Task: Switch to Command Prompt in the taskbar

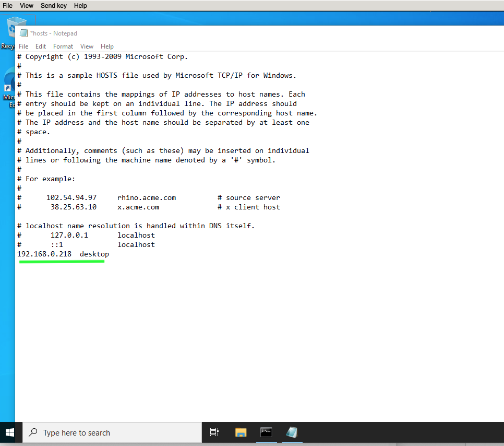Action: [x=266, y=432]
